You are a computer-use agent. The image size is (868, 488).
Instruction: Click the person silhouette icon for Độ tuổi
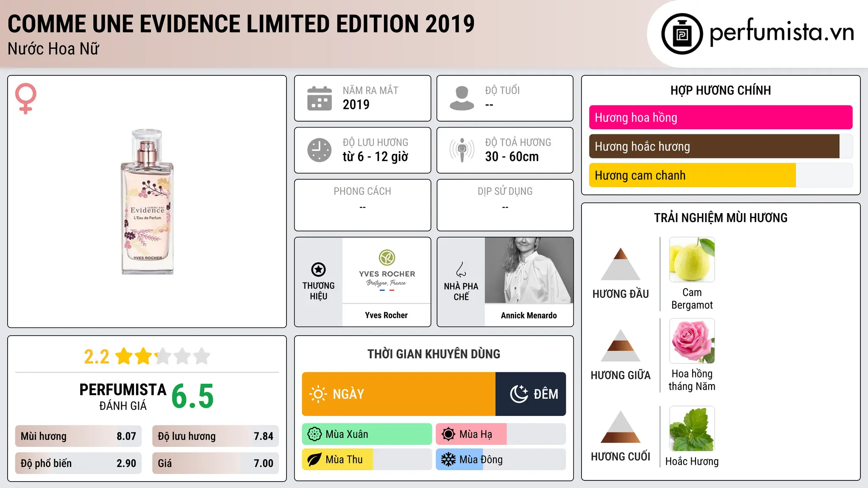point(462,98)
